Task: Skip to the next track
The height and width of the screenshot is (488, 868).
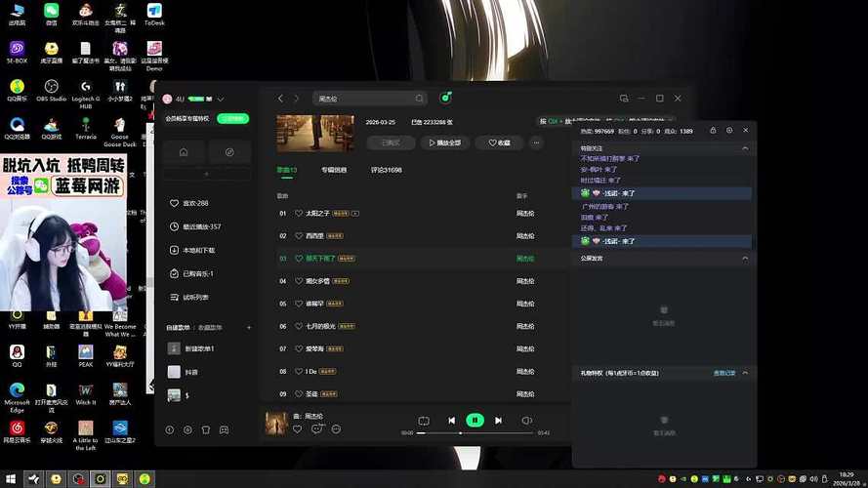Action: 498,421
